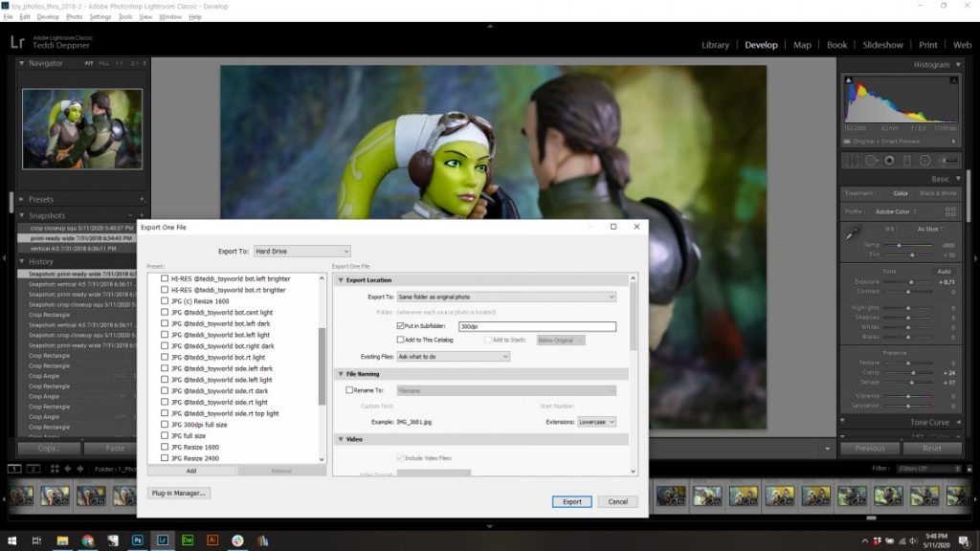Open the File menu
The width and height of the screenshot is (980, 551).
coord(8,17)
